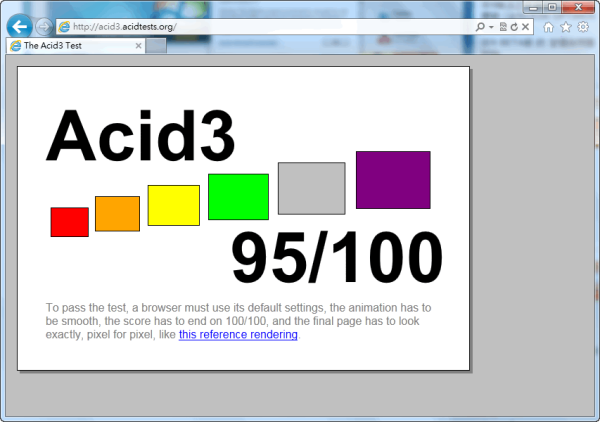
Task: Close The Acid3 Test tab
Action: pyautogui.click(x=138, y=46)
